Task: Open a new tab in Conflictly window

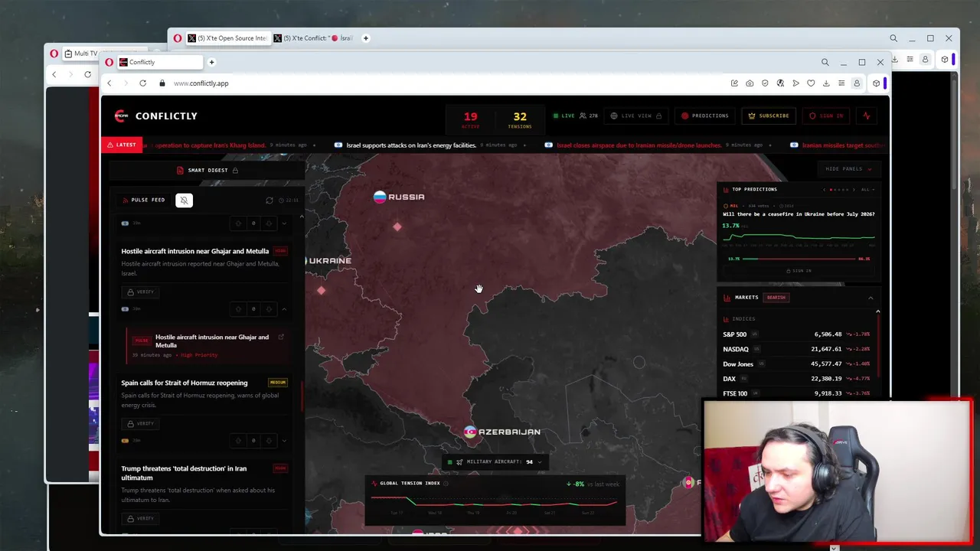Action: coord(212,62)
